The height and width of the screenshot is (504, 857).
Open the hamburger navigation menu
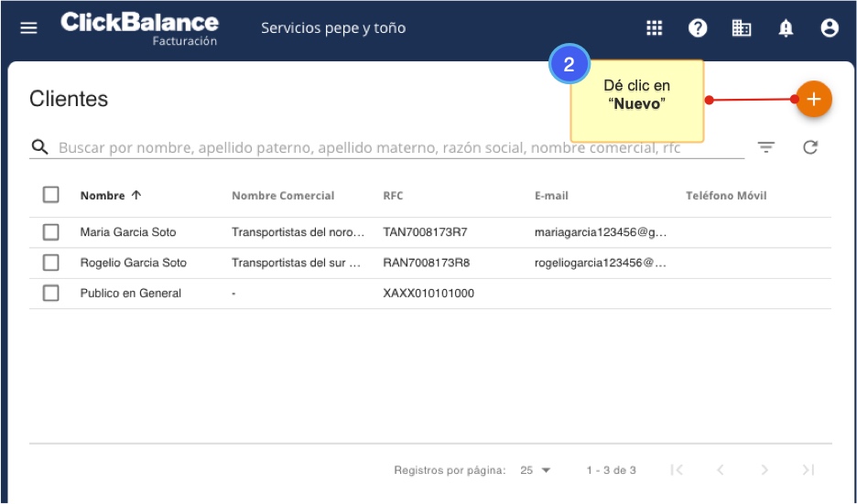[x=29, y=28]
